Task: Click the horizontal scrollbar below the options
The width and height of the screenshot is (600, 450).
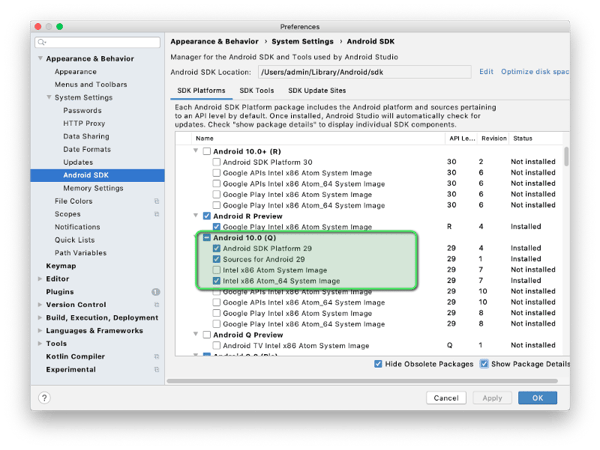Action: (362, 381)
